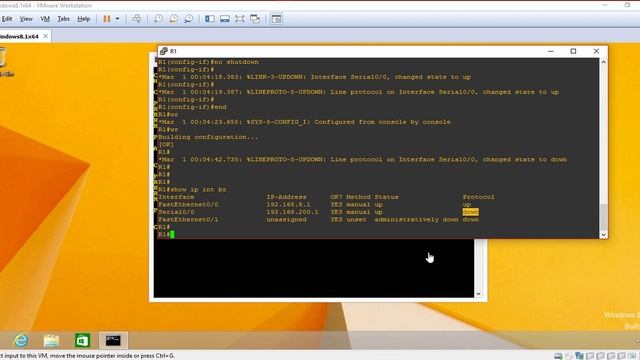This screenshot has height=360, width=640.
Task: Click the R1 terminal scrollbar thumb
Action: click(603, 216)
